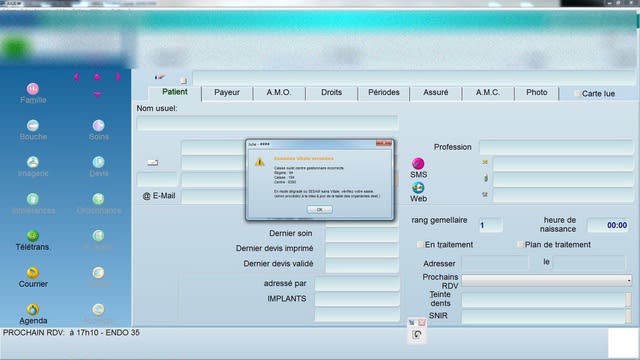Click the Dernier soin field

click(x=362, y=234)
